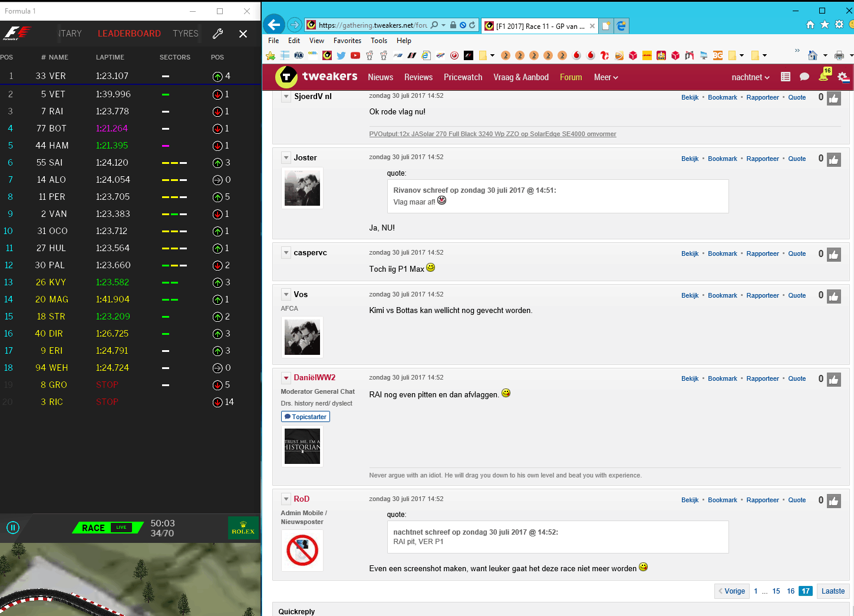Go back in Internet Explorer

(x=273, y=25)
